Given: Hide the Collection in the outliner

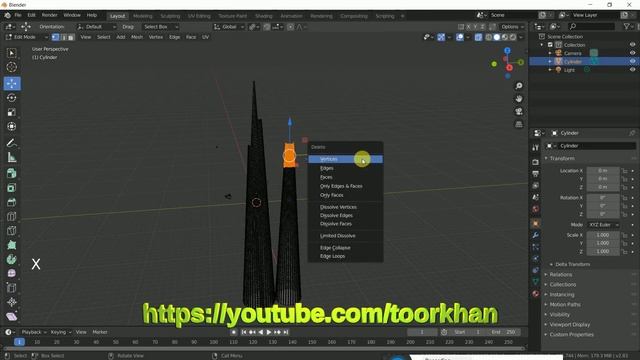Looking at the screenshot, I should click(x=632, y=45).
